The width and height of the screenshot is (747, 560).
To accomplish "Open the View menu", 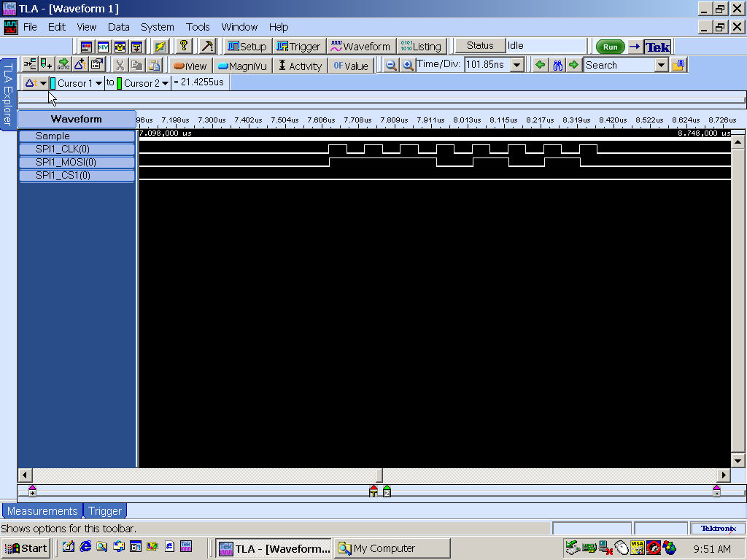I will (87, 27).
